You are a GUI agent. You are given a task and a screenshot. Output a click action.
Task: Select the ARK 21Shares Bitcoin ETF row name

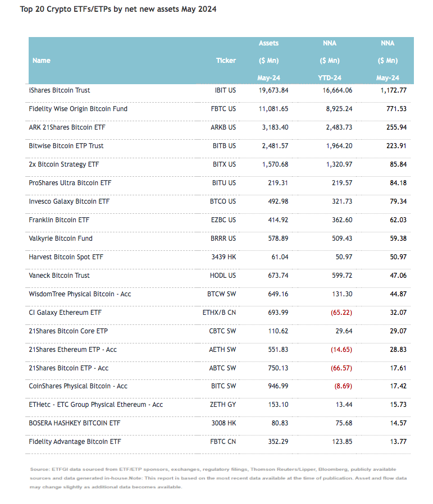[67, 127]
